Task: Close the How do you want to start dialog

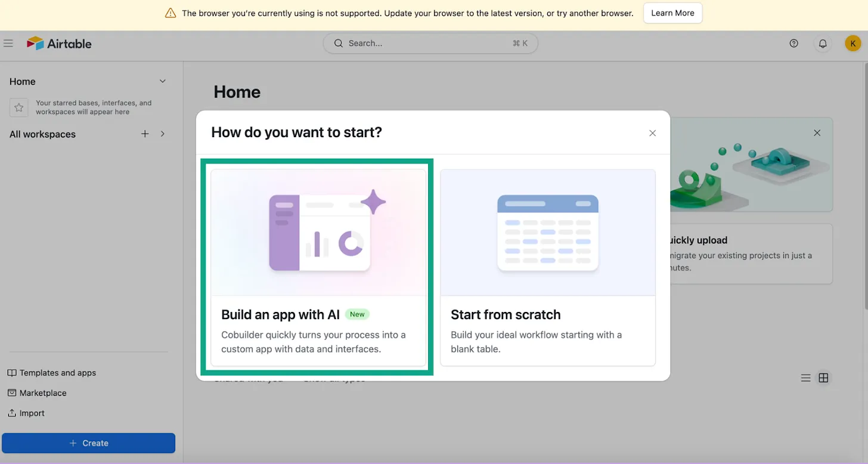Action: 652,133
